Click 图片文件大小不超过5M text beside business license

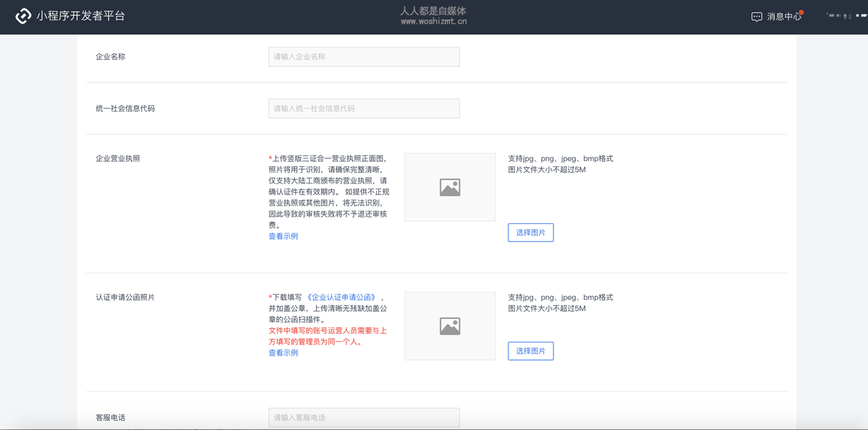tap(547, 170)
